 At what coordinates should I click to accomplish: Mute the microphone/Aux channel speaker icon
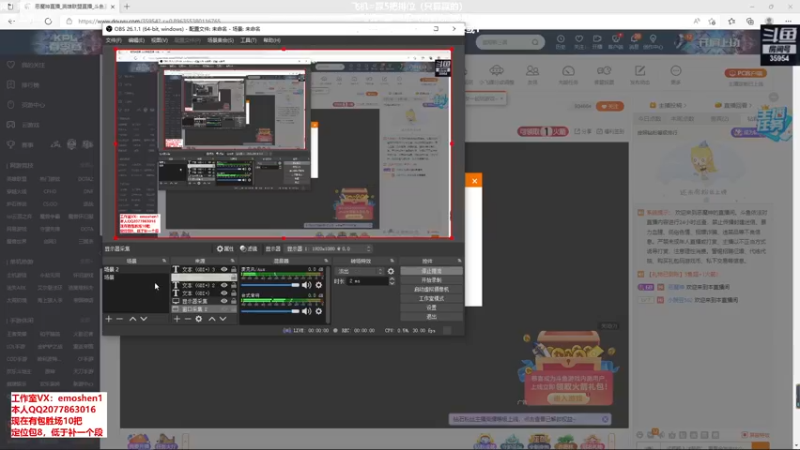click(x=307, y=285)
